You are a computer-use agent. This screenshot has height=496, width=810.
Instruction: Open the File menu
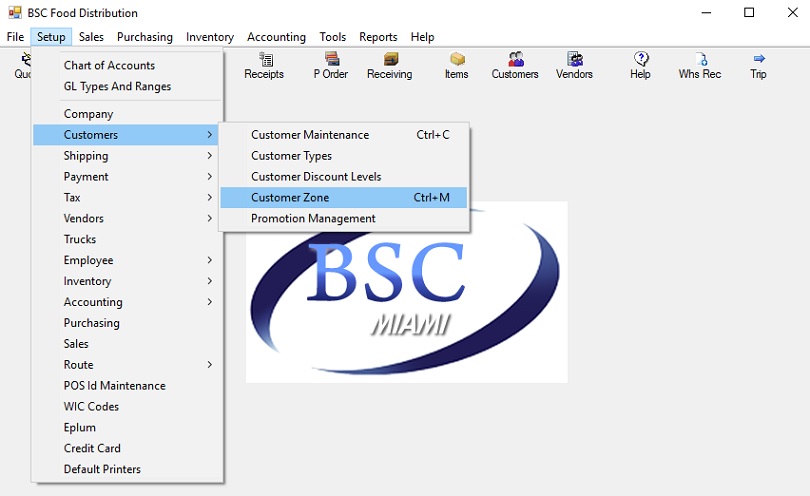[15, 37]
